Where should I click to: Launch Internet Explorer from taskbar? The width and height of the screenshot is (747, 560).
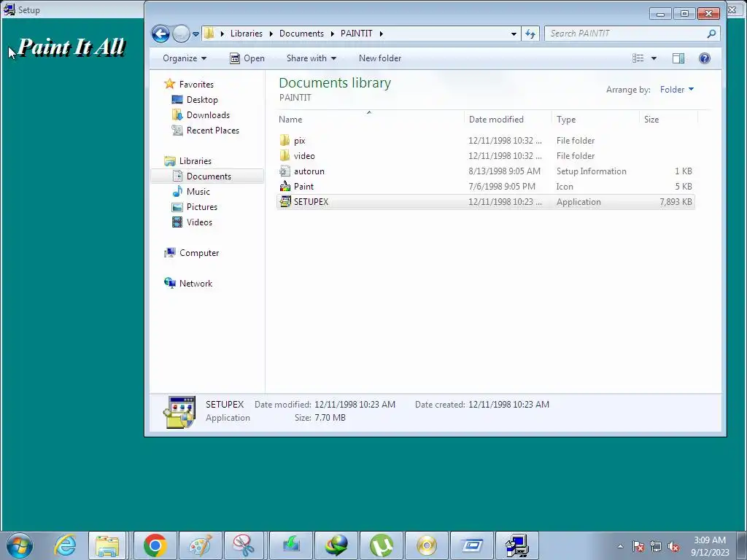pos(65,545)
